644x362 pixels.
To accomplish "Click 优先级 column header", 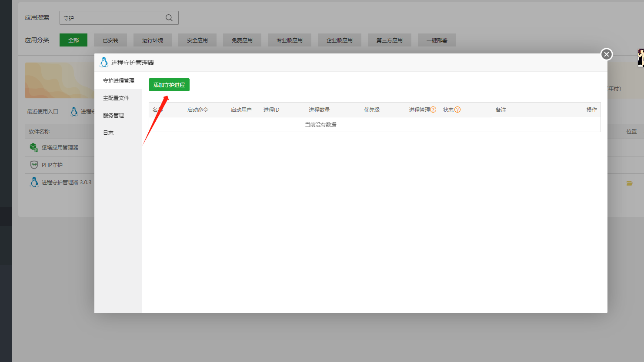I will (372, 110).
